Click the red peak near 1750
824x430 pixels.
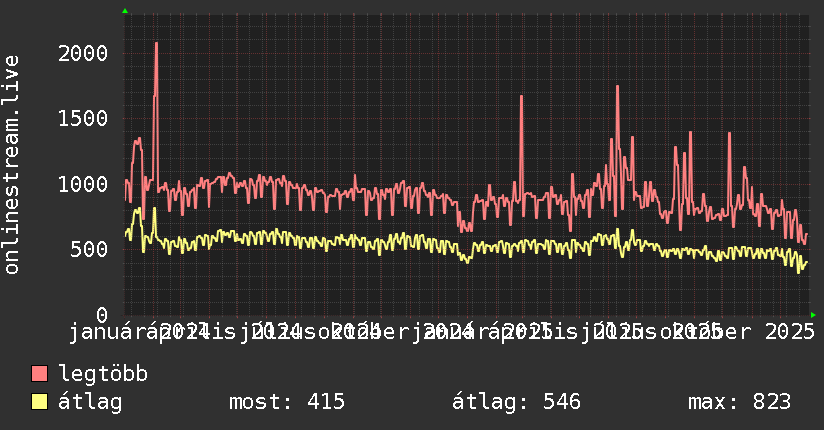point(617,87)
